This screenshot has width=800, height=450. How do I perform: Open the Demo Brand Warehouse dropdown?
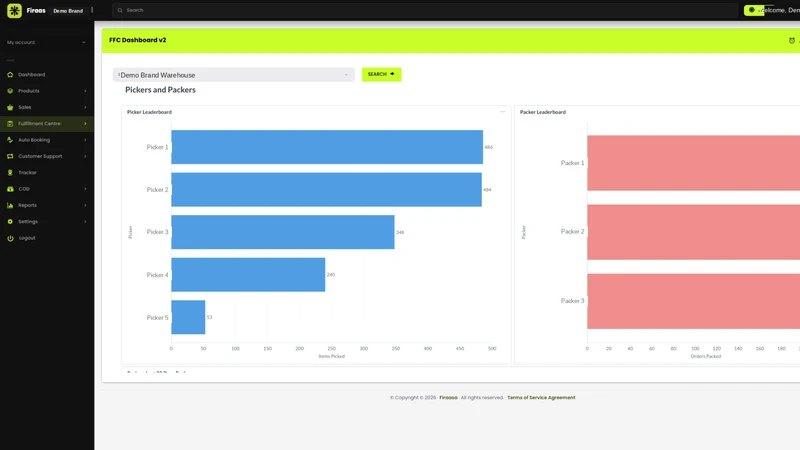234,75
